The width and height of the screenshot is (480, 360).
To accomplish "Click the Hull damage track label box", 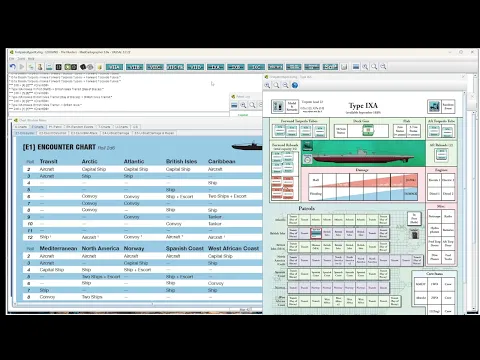I will 316,180.
